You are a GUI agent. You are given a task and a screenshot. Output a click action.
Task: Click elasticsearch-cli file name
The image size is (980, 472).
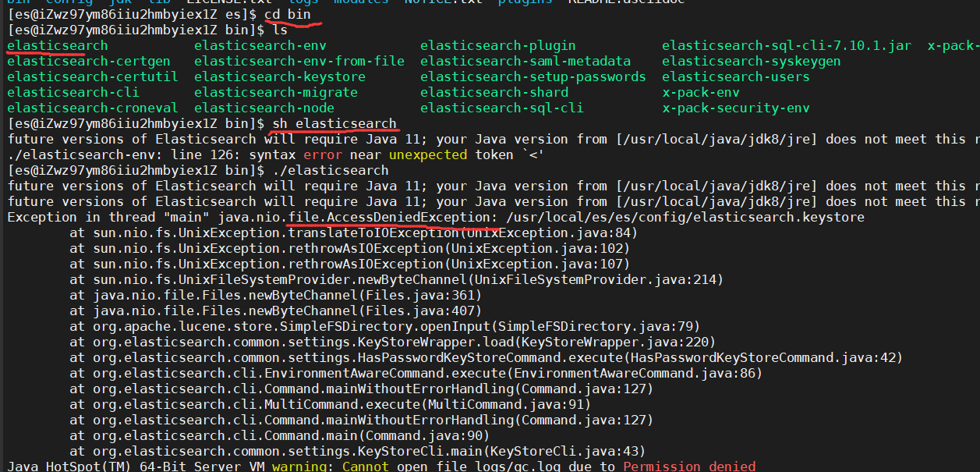tap(73, 92)
